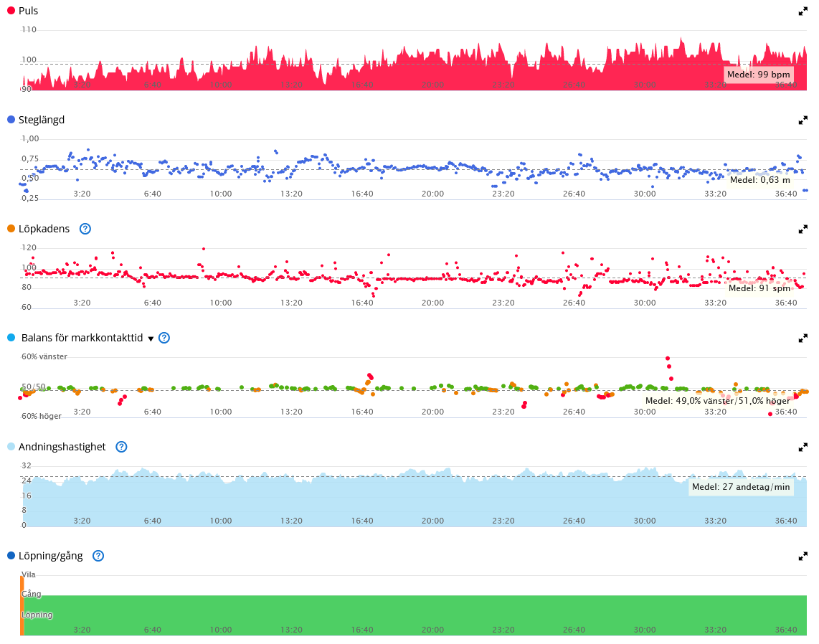
Task: Open help for Löpkadens
Action: point(85,229)
